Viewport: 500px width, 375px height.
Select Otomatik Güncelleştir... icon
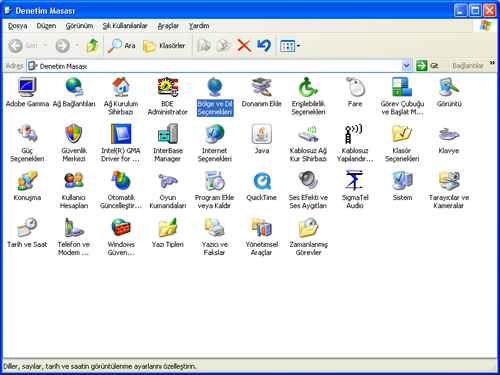pyautogui.click(x=121, y=190)
